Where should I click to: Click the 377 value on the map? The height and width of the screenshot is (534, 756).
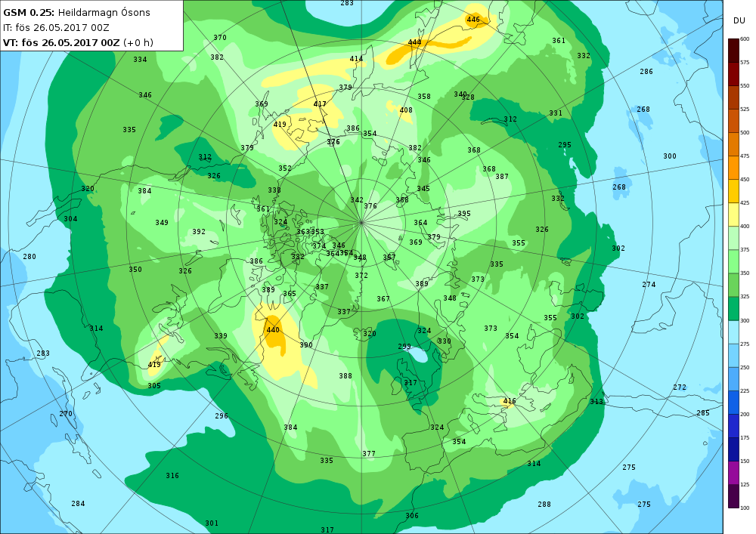point(369,454)
